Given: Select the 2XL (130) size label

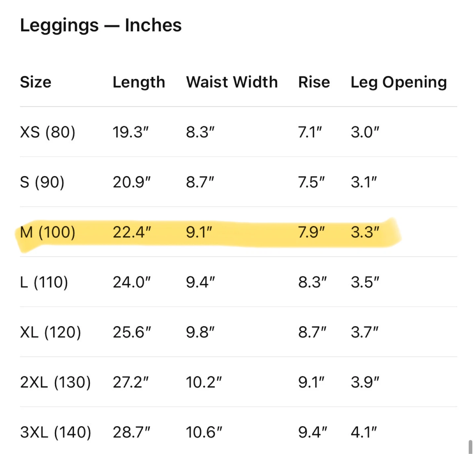Looking at the screenshot, I should 56,382.
